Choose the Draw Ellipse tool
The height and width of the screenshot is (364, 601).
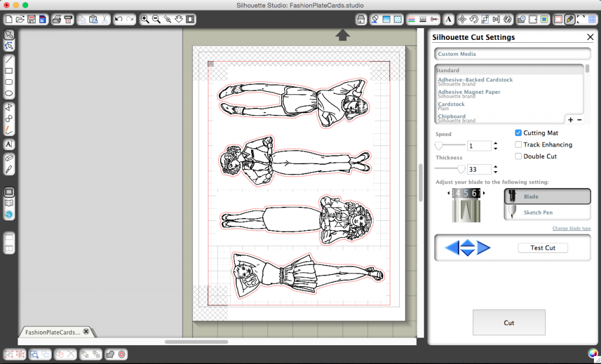(x=9, y=93)
